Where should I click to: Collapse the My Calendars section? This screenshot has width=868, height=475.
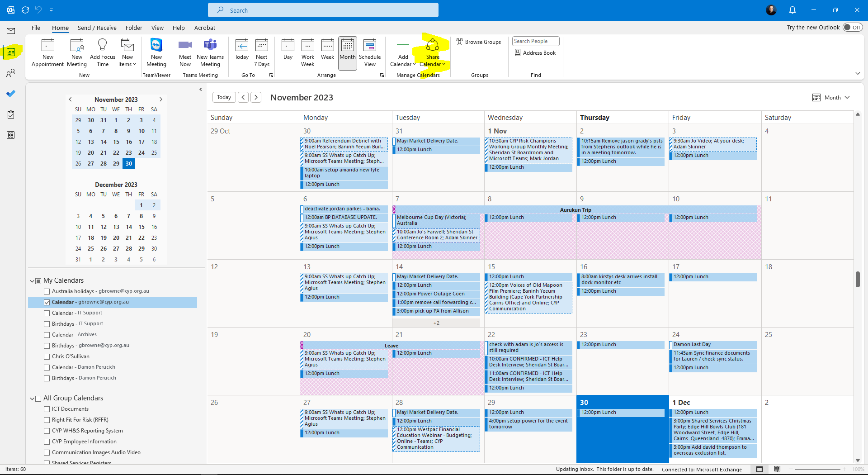coord(32,280)
